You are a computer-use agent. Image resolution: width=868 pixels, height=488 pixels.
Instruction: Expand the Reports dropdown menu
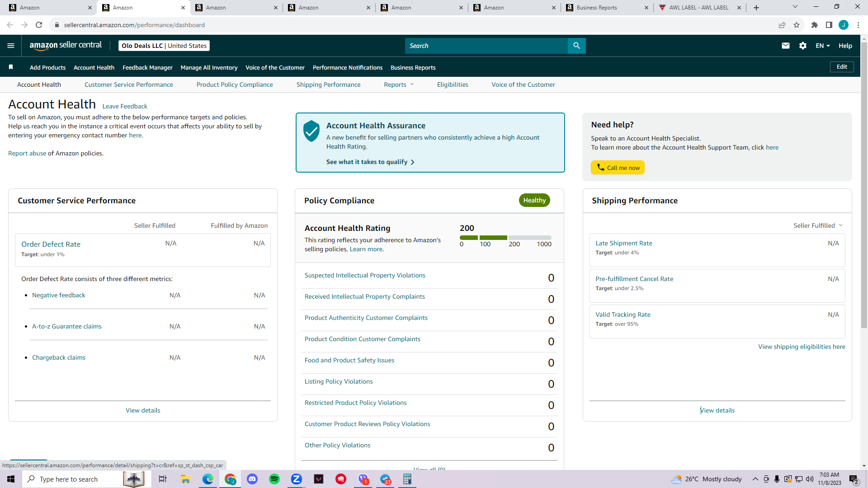click(x=399, y=84)
